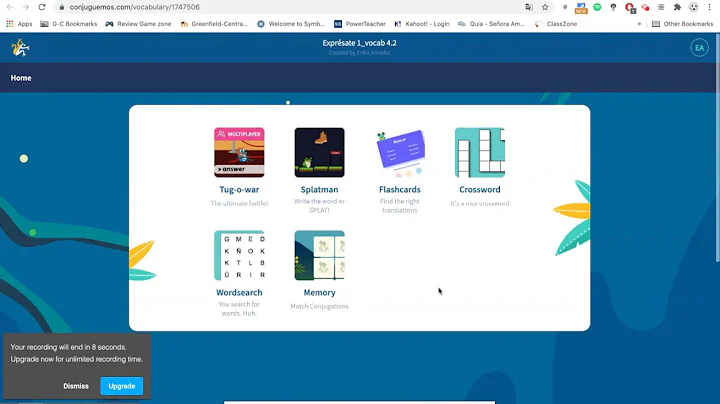720x404 pixels.
Task: Click the address bar URL field
Action: tap(294, 7)
